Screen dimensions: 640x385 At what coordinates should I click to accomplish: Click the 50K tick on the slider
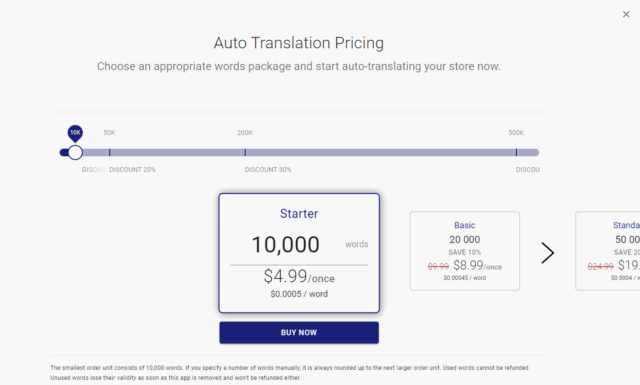pyautogui.click(x=109, y=152)
